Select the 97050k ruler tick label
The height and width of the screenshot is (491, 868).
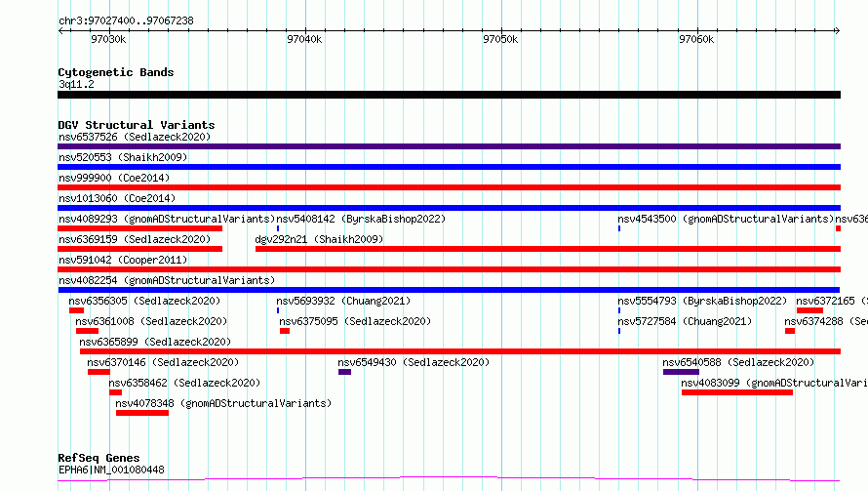[500, 39]
